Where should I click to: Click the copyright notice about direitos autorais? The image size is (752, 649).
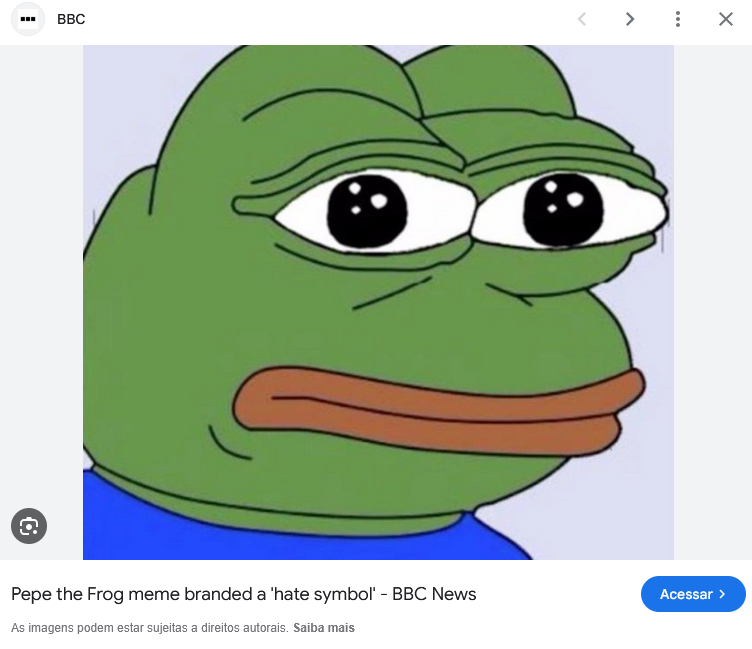pos(150,628)
